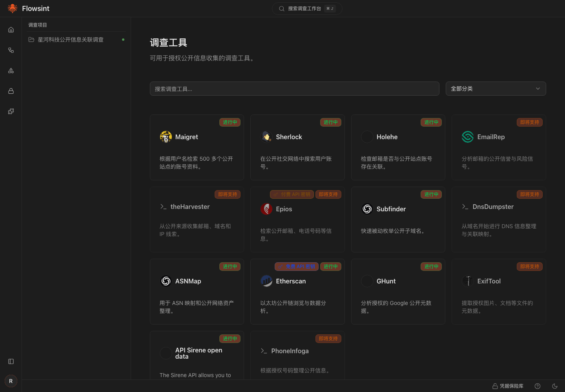Click the EmailRep tool icon

pyautogui.click(x=468, y=137)
